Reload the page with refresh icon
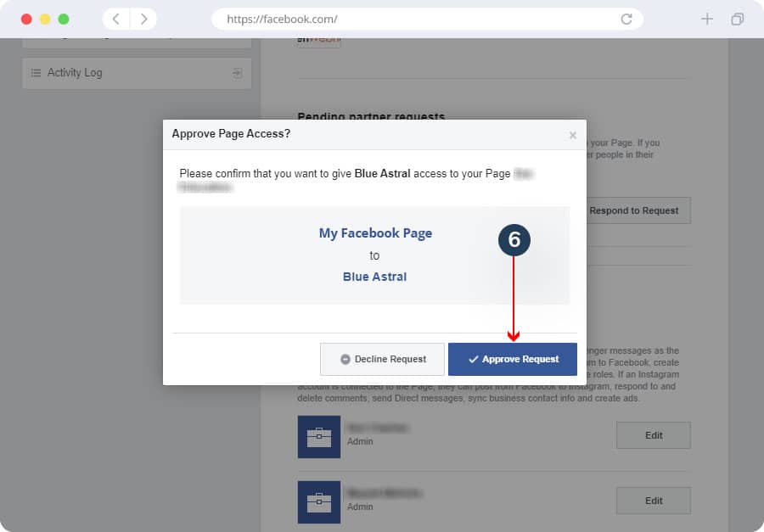This screenshot has height=532, width=764. pos(626,19)
